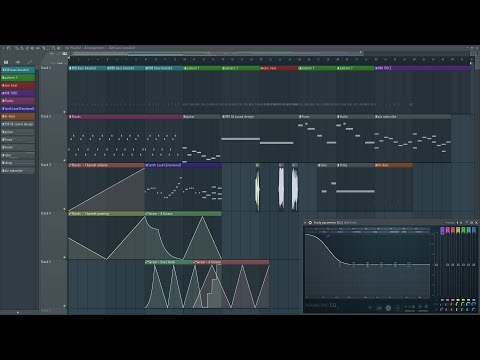This screenshot has height=360, width=480.
Task: Select '808 bass boosted' pattern in picker
Action: (18, 70)
